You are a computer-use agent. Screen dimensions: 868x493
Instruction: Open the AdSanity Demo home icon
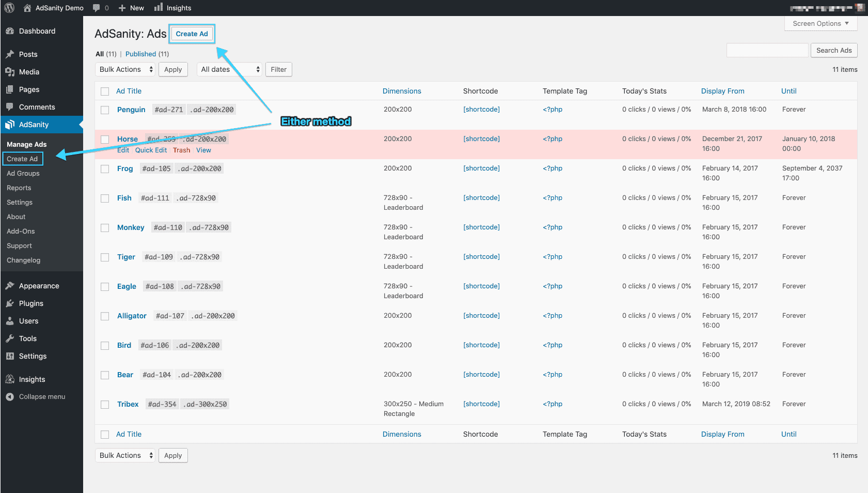[27, 8]
